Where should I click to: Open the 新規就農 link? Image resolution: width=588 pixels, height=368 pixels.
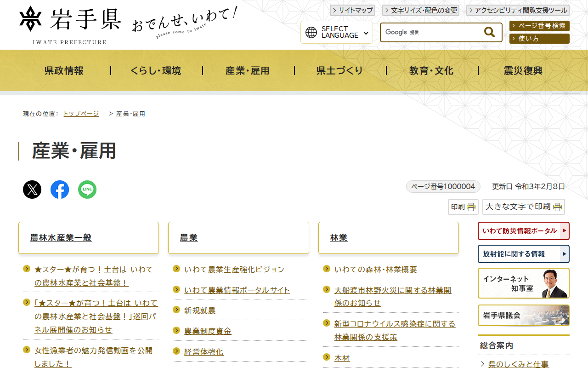pos(200,310)
